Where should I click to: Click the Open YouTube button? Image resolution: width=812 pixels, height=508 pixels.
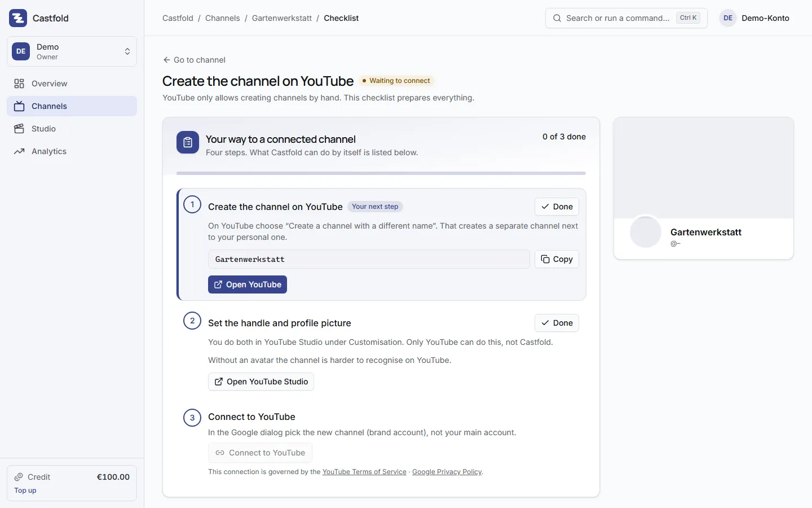tap(248, 284)
